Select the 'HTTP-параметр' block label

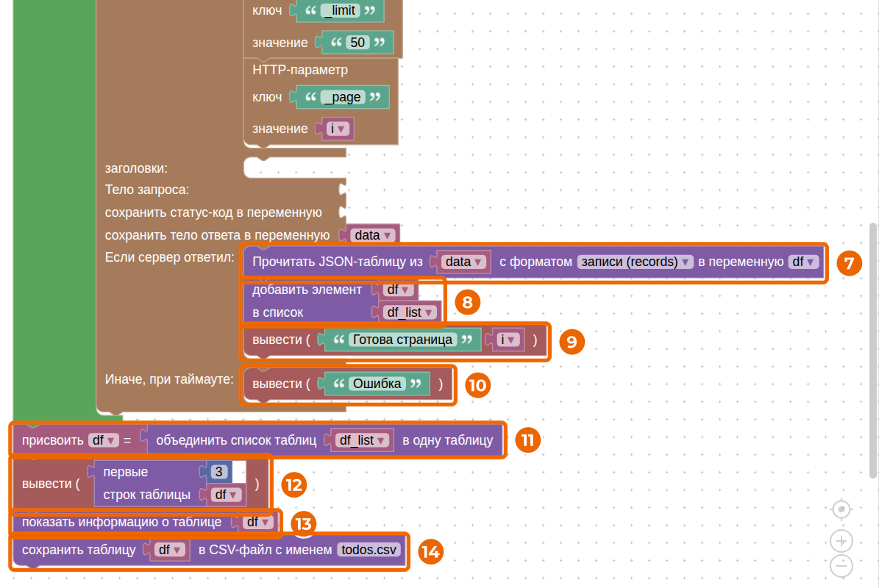point(300,70)
